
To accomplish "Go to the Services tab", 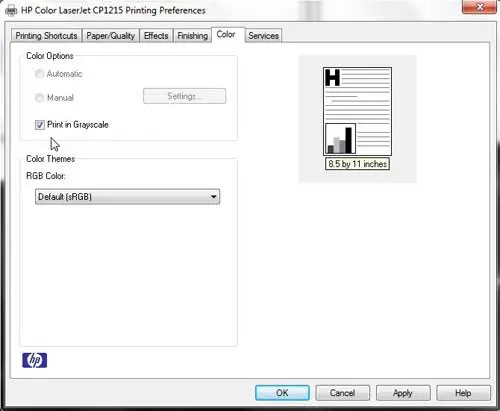I will 263,36.
